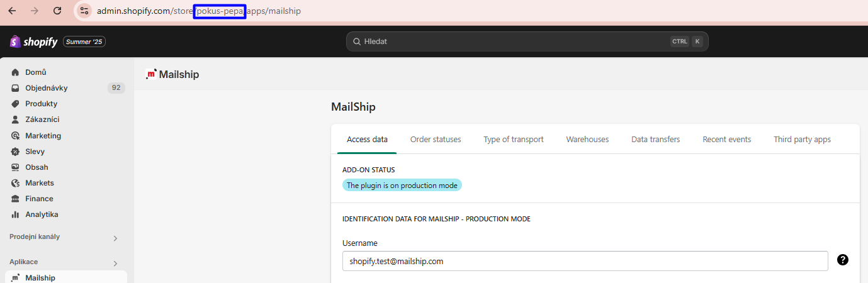The image size is (868, 283).
Task: Click the Summer '25 badge
Action: coord(84,42)
